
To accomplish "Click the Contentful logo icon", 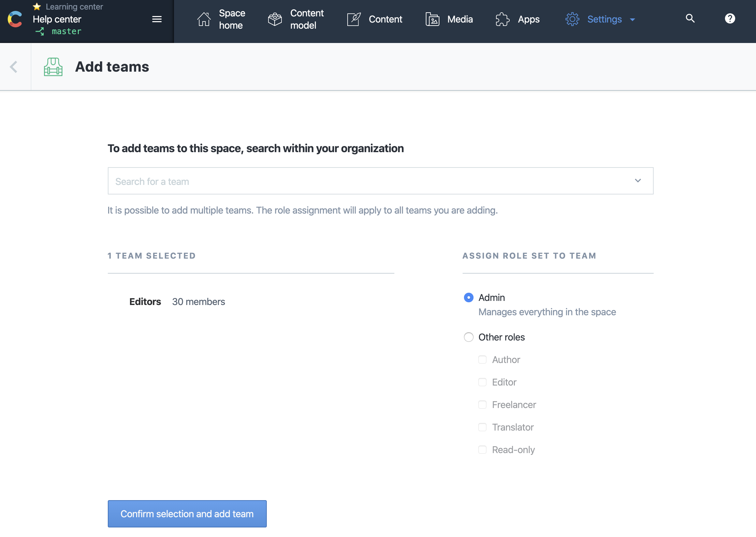I will point(15,19).
